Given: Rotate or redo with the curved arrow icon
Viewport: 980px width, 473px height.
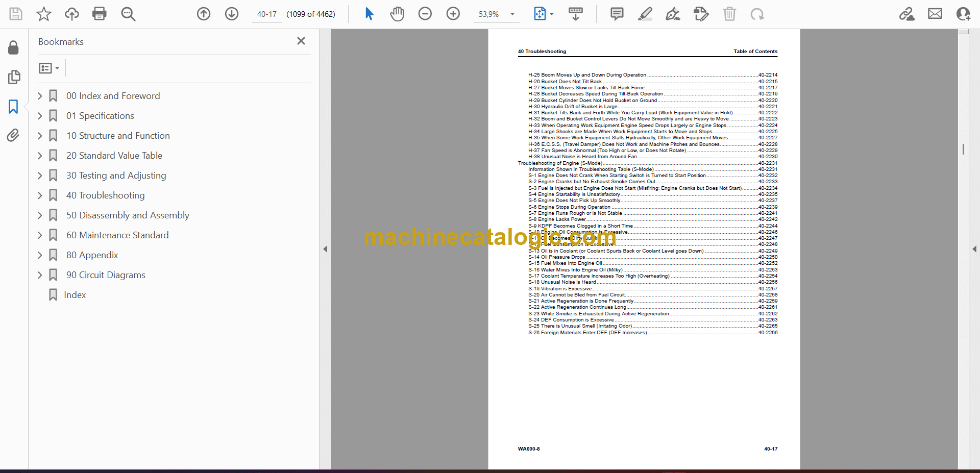Looking at the screenshot, I should click(x=757, y=14).
